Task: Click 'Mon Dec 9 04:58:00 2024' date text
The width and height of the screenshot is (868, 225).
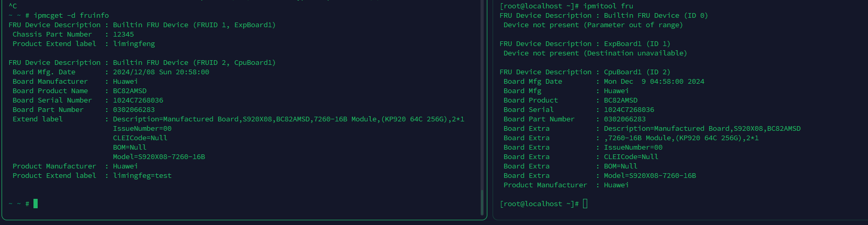Action: click(654, 81)
